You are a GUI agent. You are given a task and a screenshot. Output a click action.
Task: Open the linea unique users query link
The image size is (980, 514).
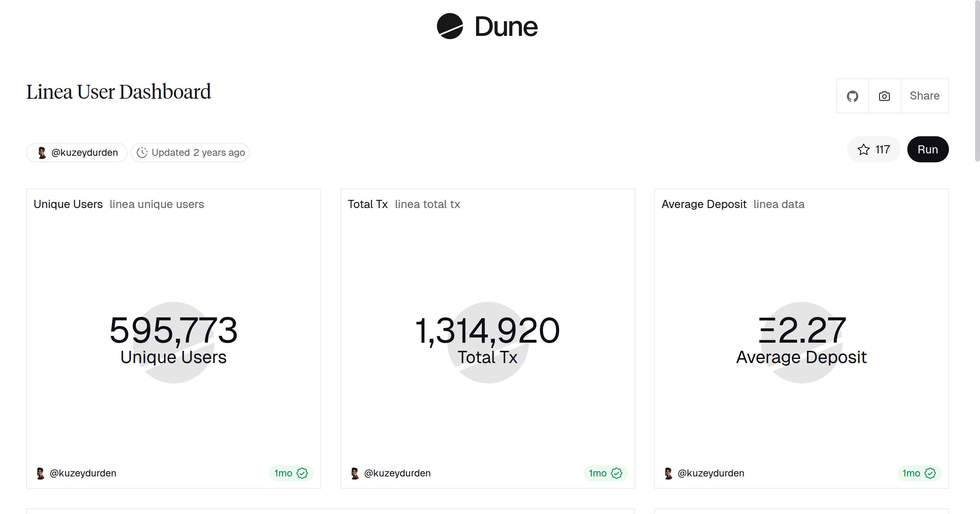coord(157,204)
